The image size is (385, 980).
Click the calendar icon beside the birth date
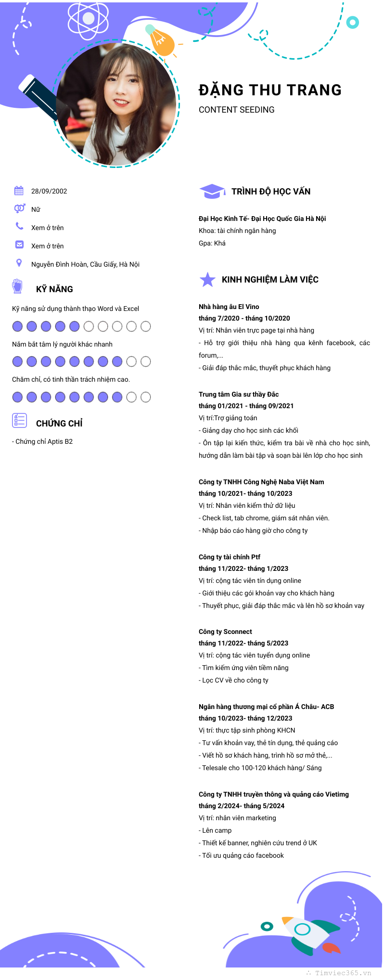[x=19, y=191]
